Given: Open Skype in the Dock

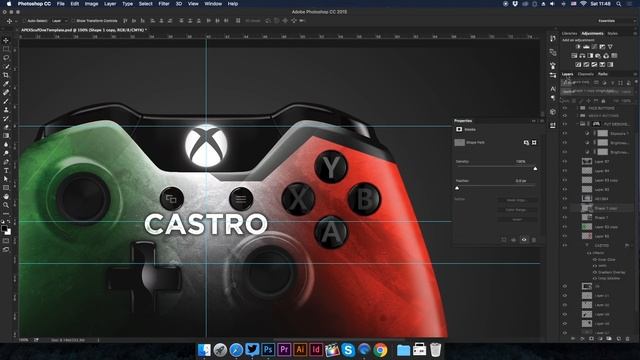Looking at the screenshot, I should click(x=348, y=350).
